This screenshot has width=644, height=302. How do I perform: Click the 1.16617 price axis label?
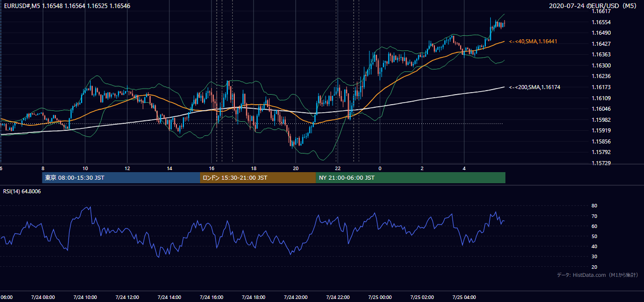601,11
